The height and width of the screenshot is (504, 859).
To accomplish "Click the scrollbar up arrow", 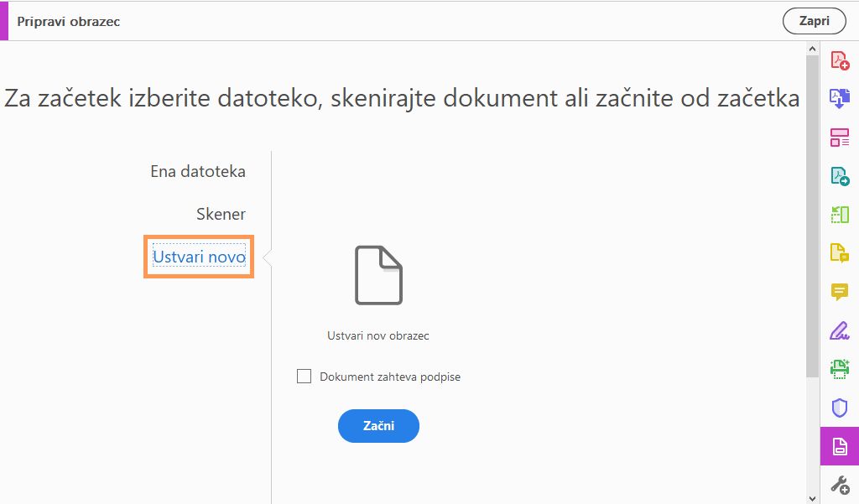I will click(811, 48).
